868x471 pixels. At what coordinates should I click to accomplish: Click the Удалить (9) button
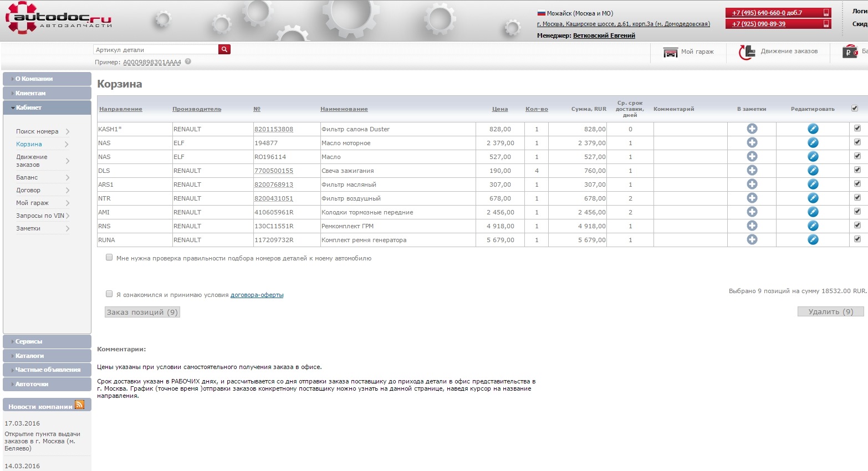coord(830,311)
